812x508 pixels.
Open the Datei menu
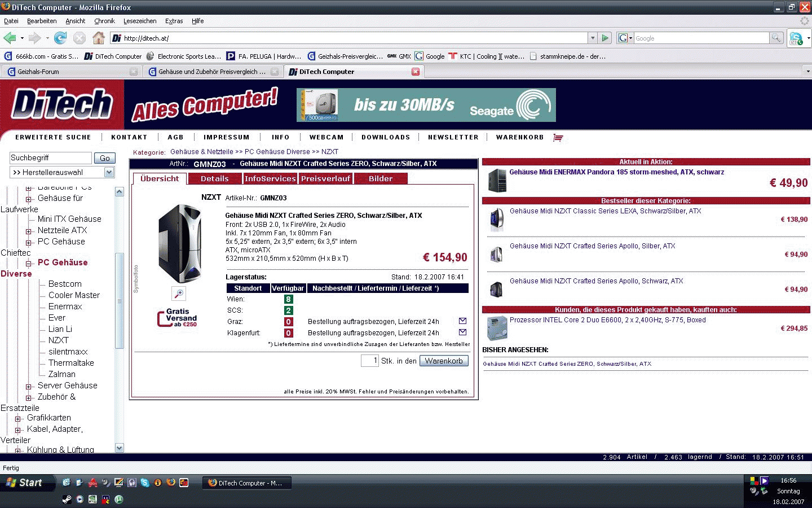11,21
